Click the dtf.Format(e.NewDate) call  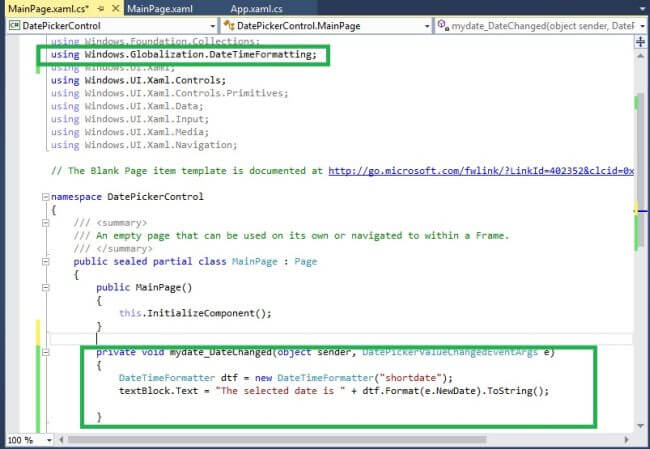424,391
